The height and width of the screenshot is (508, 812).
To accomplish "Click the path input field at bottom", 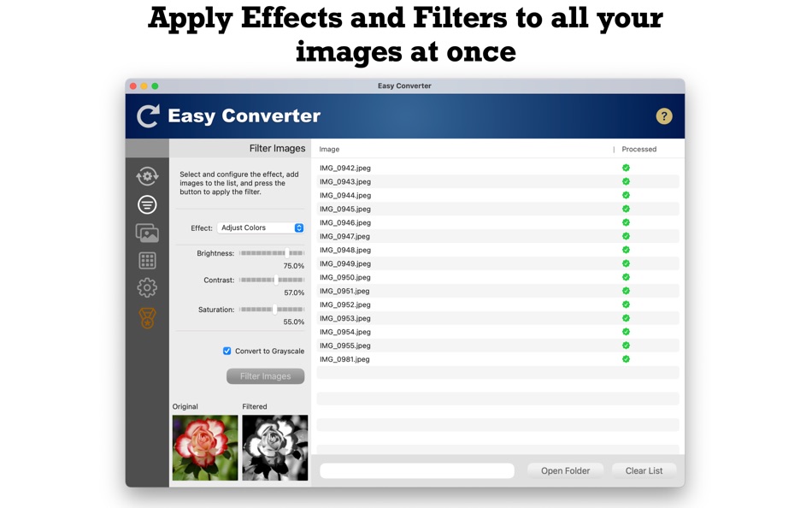I will tap(417, 470).
